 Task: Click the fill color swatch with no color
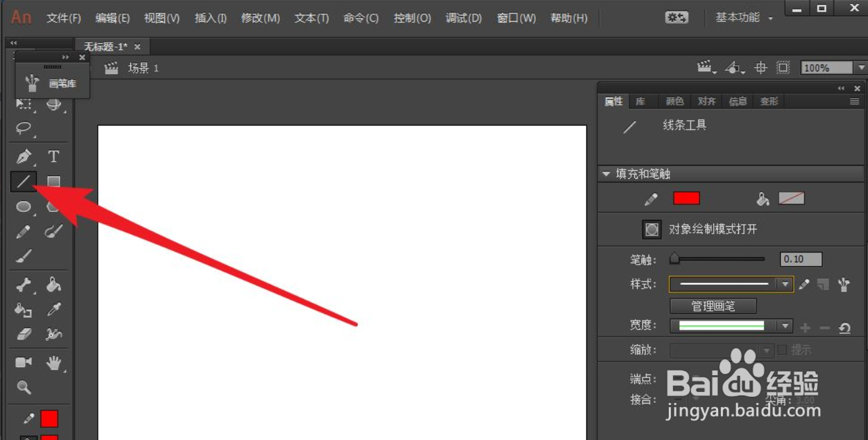tap(791, 198)
